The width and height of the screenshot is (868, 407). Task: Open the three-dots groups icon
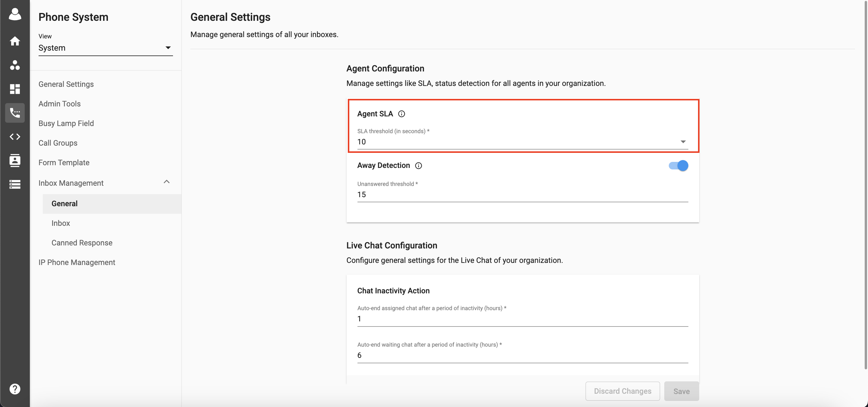click(x=15, y=65)
